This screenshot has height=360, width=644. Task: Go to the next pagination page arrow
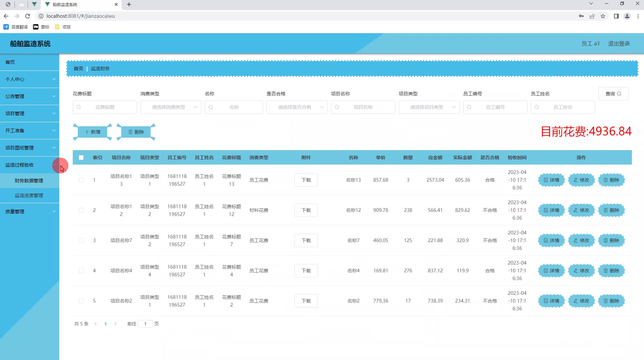[115, 324]
